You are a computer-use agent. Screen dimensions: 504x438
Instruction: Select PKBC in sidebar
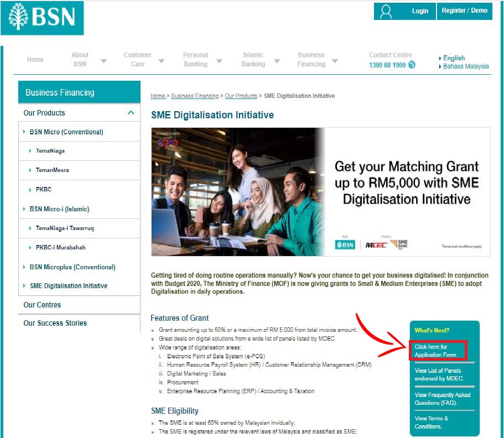tap(43, 189)
